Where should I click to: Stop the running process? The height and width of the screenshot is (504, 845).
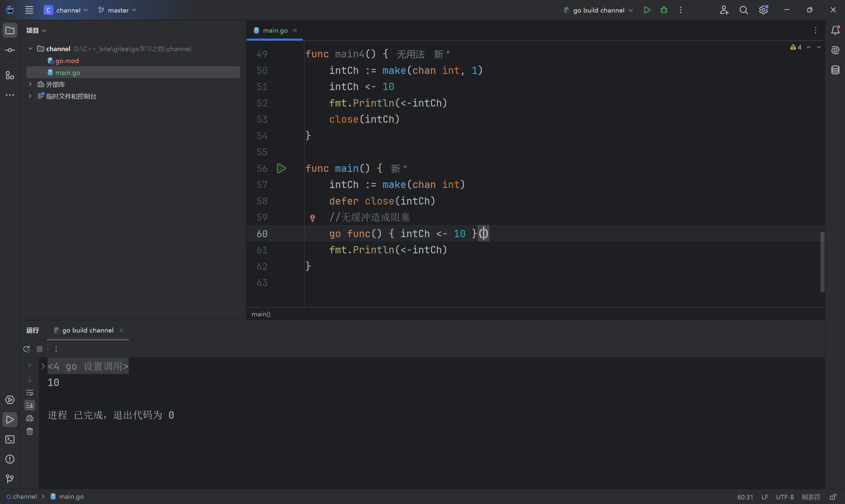[x=40, y=349]
